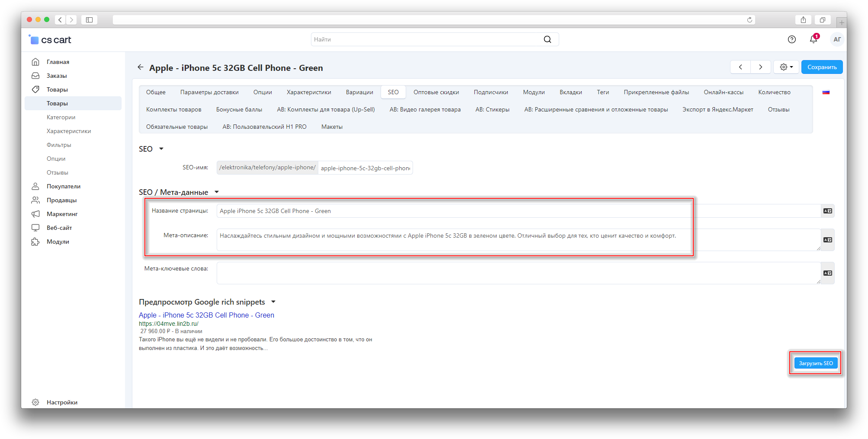The height and width of the screenshot is (439, 868).
Task: Open Маркетинг in the sidebar
Action: (x=62, y=214)
